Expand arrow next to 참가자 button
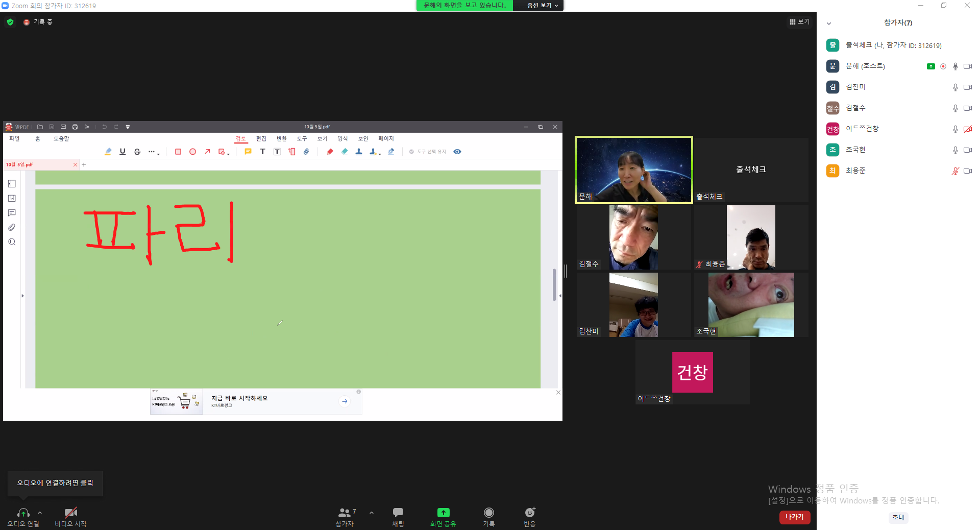 pyautogui.click(x=372, y=513)
